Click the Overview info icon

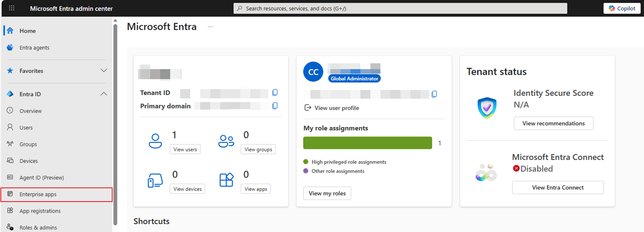[10, 110]
